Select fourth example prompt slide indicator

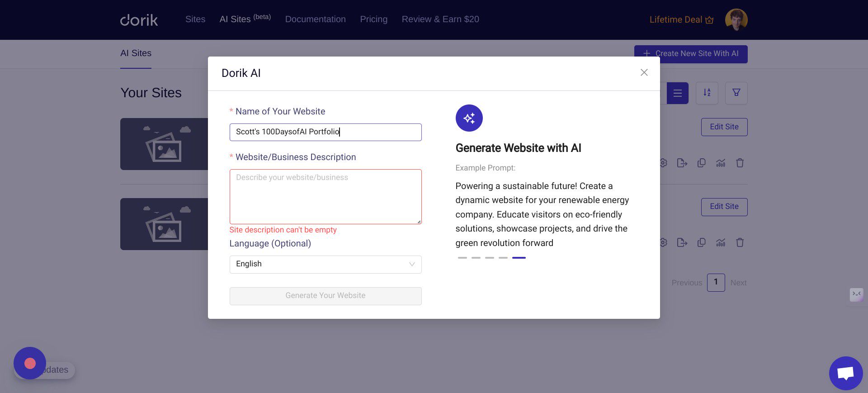pos(503,258)
